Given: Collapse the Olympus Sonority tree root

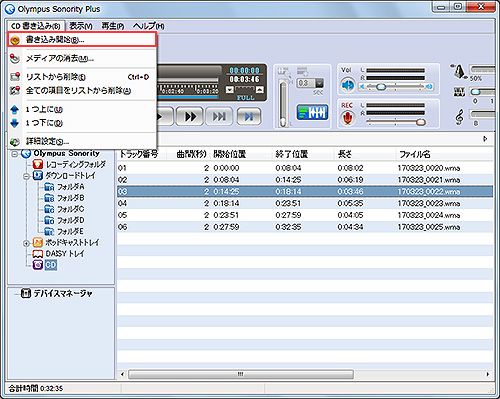Looking at the screenshot, I should click(15, 154).
